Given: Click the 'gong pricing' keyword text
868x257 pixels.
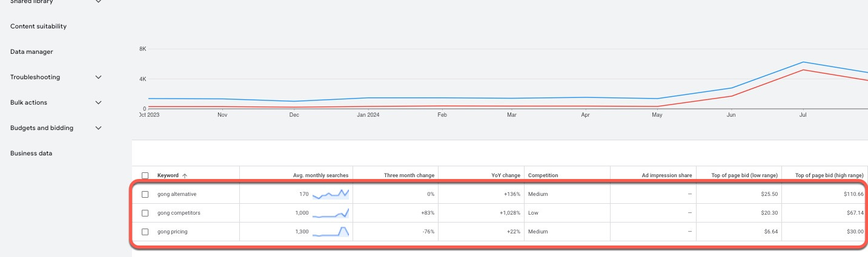Looking at the screenshot, I should click(173, 232).
